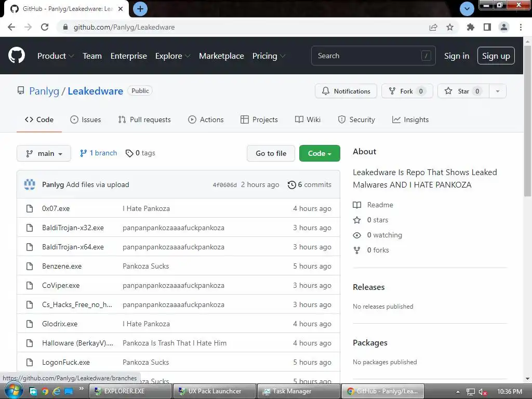Screen dimensions: 532x399
Task: Switch to Task Manager in taskbar
Action: pyautogui.click(x=298, y=391)
